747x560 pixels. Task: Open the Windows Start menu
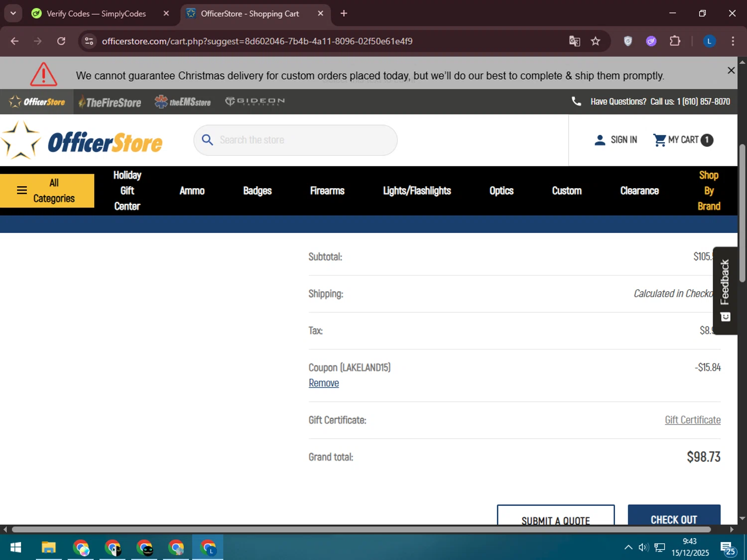click(x=15, y=548)
